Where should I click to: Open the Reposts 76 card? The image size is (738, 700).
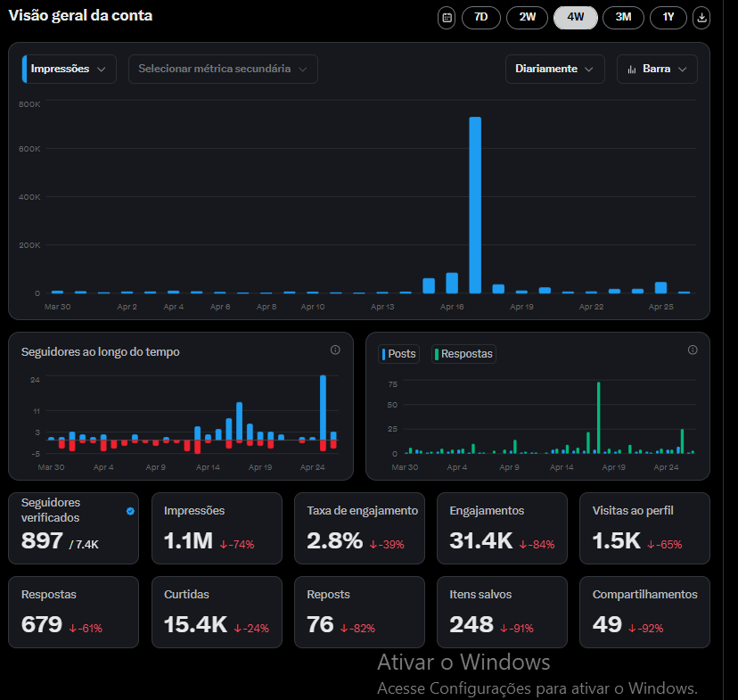[359, 612]
